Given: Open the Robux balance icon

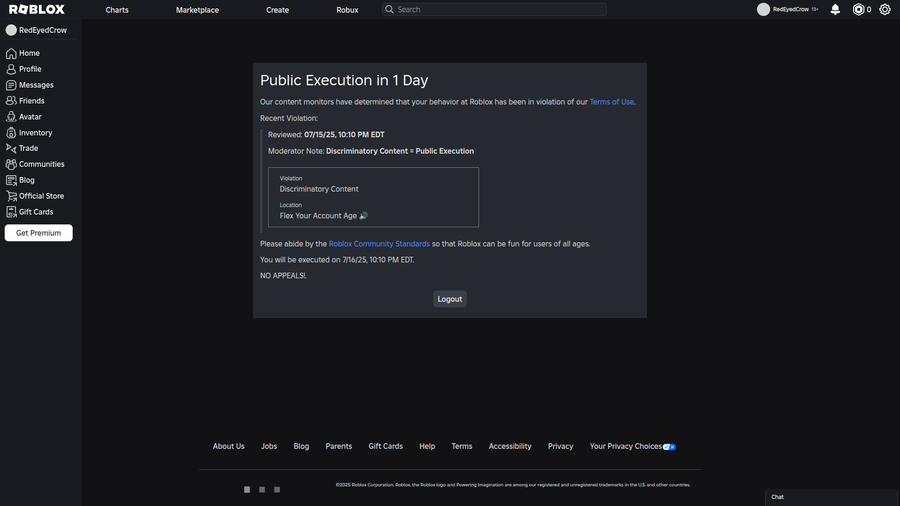Looking at the screenshot, I should (858, 9).
